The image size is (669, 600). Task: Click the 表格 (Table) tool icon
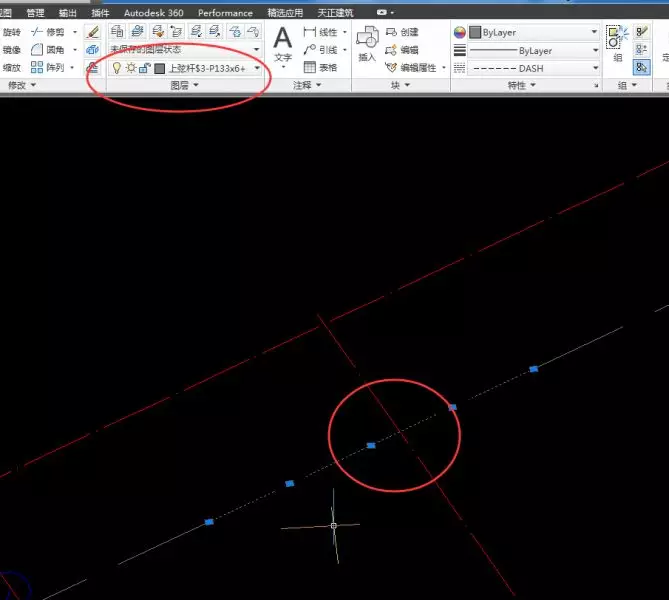[309, 67]
